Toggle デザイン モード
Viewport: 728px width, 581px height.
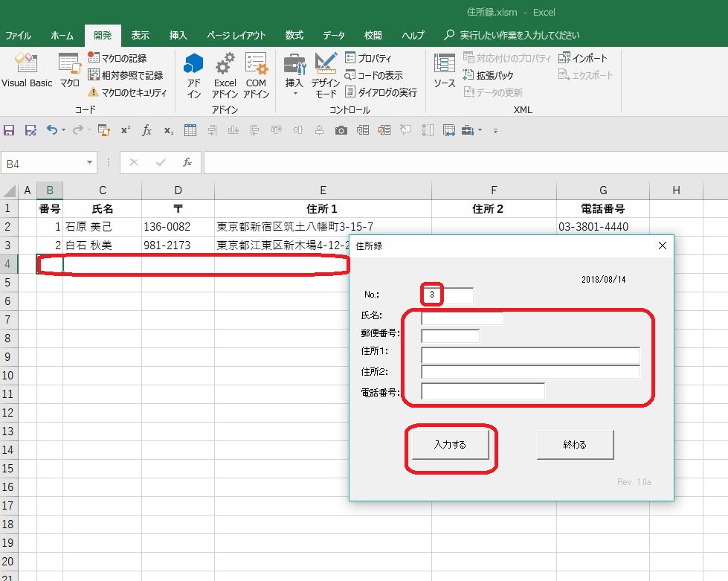click(326, 75)
